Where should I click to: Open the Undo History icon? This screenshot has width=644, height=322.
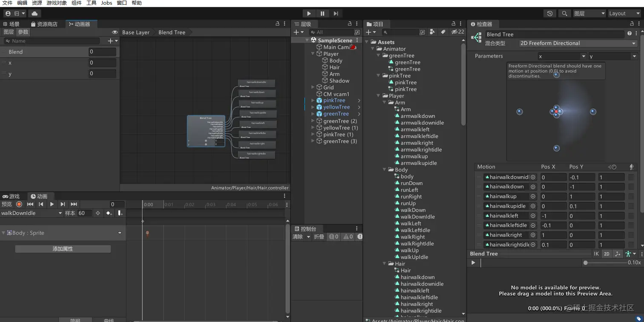click(x=550, y=14)
